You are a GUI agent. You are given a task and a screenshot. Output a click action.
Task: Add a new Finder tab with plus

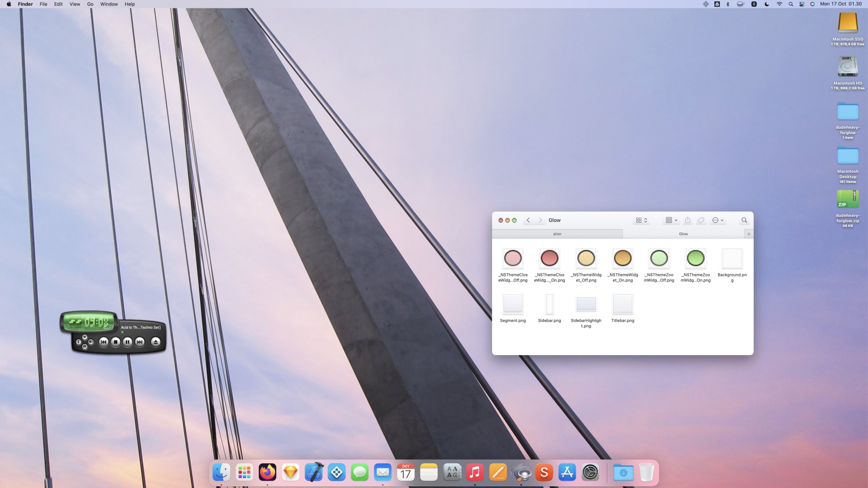click(749, 234)
